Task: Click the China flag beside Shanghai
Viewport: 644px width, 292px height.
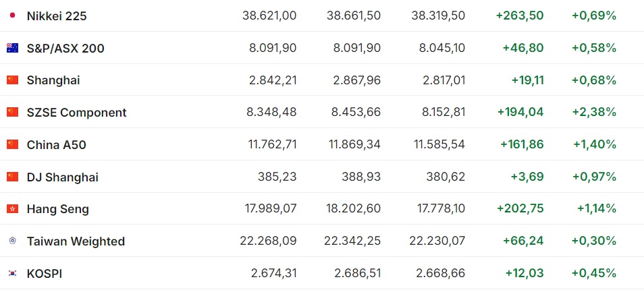Action: pyautogui.click(x=12, y=80)
